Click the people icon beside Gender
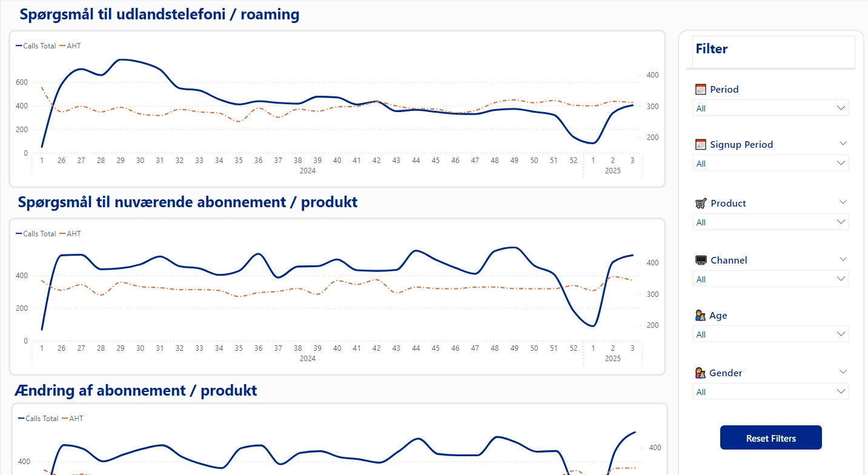This screenshot has width=868, height=475. (x=701, y=373)
